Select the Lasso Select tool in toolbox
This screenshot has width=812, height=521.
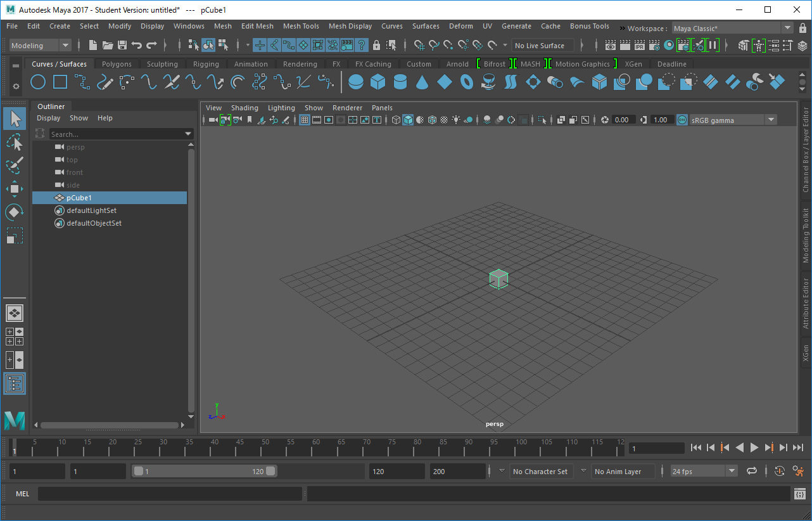point(15,142)
